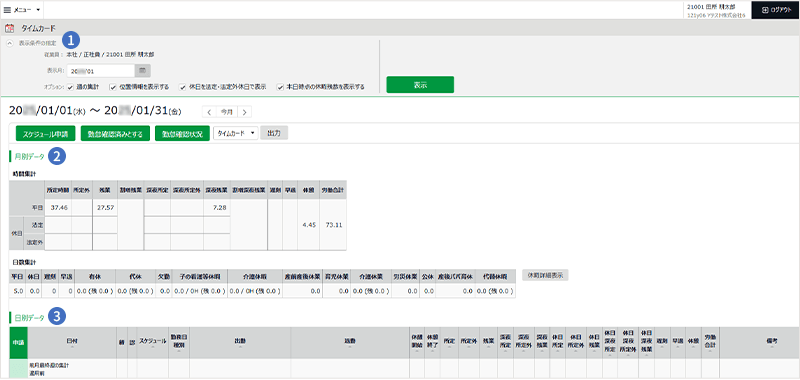The width and height of the screenshot is (800, 380).
Task: Open 勤怠確認状況 view
Action: (x=183, y=134)
